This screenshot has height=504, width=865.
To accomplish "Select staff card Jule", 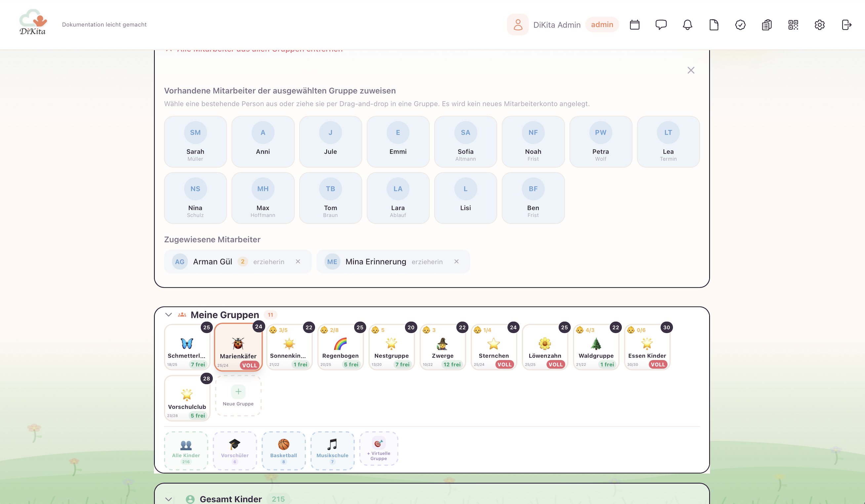I will pos(331,142).
